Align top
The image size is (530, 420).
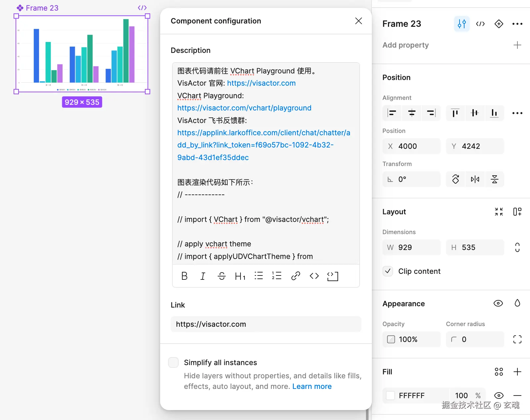point(455,113)
